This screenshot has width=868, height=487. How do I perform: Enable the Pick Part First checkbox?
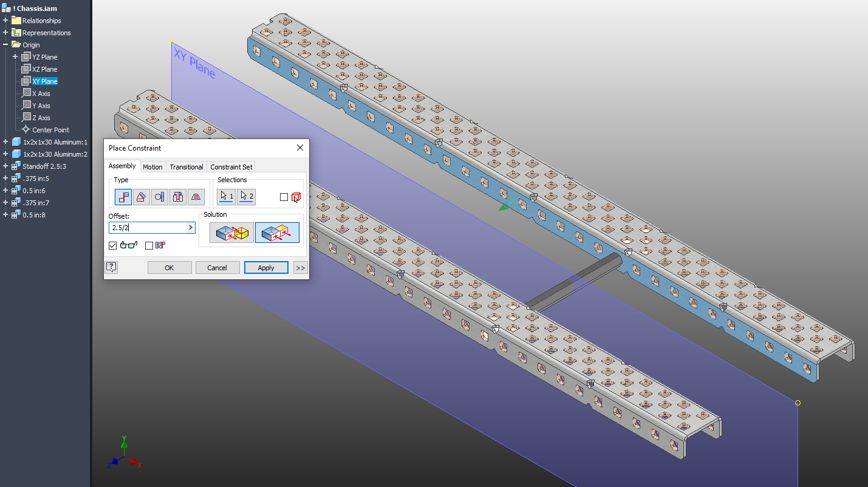point(284,197)
